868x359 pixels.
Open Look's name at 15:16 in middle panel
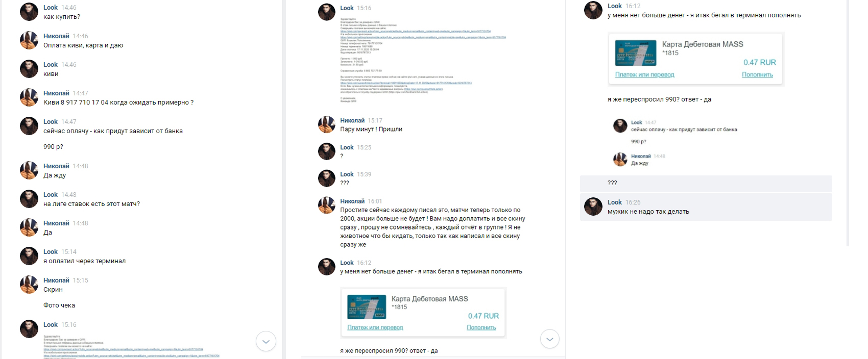[x=347, y=8]
